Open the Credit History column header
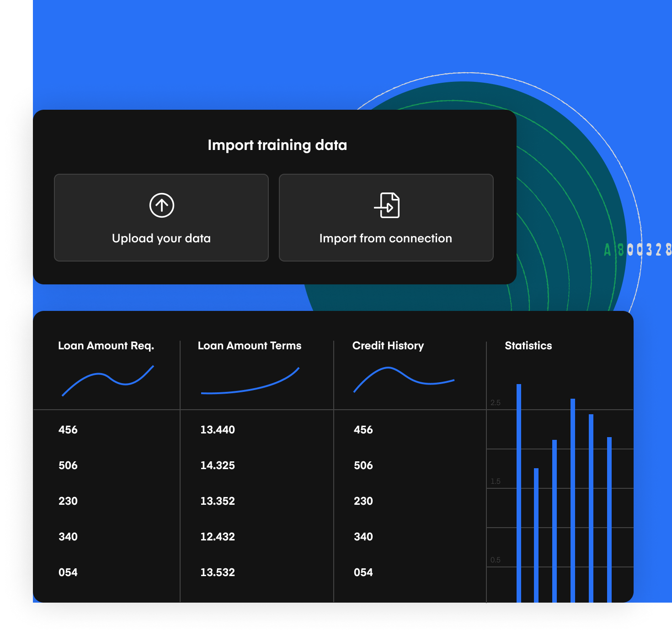This screenshot has height=636, width=672. pos(388,346)
